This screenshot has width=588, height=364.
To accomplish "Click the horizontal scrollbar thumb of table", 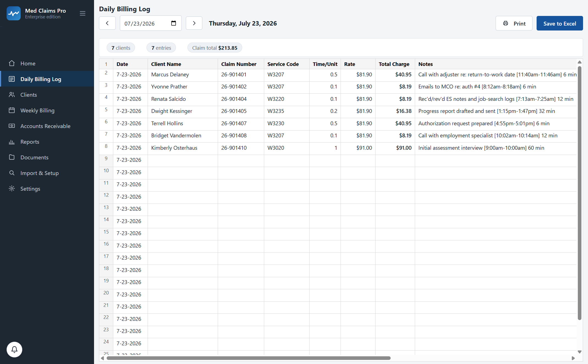I will pos(249,358).
